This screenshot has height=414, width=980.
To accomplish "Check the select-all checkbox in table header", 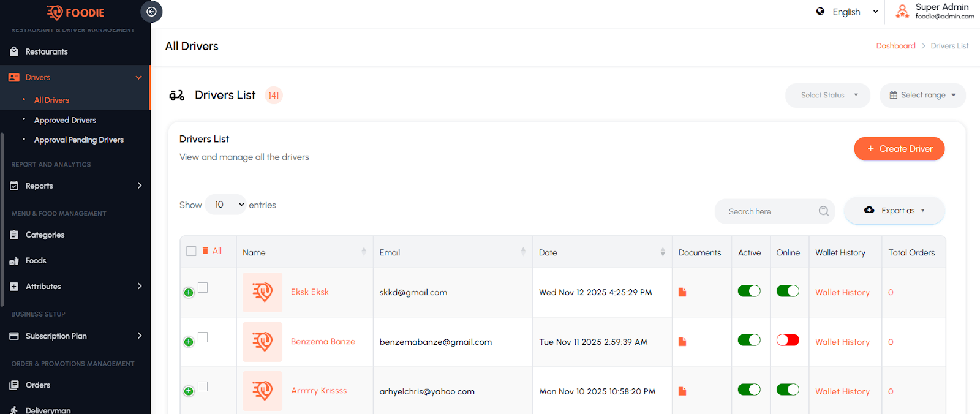I will coord(191,251).
